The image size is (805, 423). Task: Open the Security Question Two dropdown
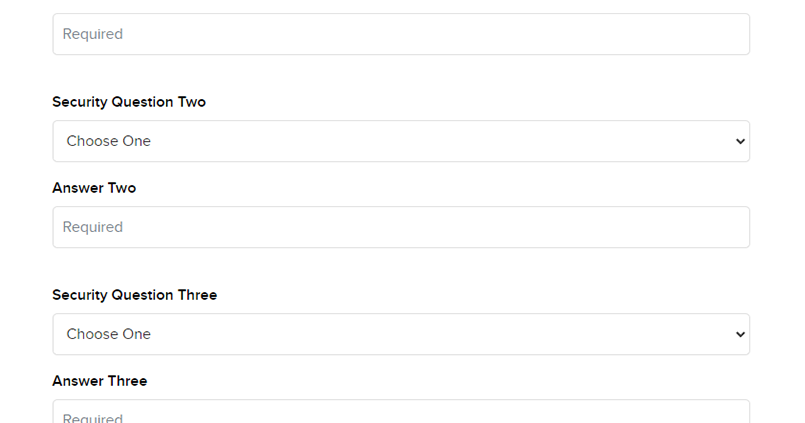400,141
